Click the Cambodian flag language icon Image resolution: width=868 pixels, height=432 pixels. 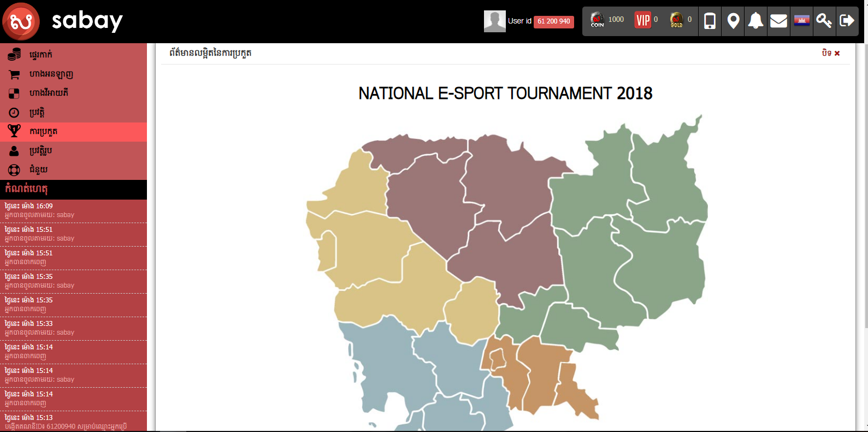(x=801, y=21)
